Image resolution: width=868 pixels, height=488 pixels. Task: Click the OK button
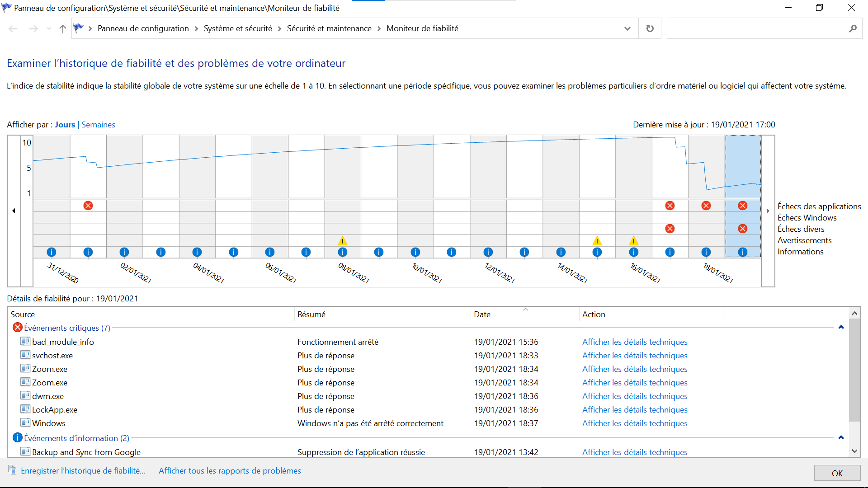coord(837,473)
